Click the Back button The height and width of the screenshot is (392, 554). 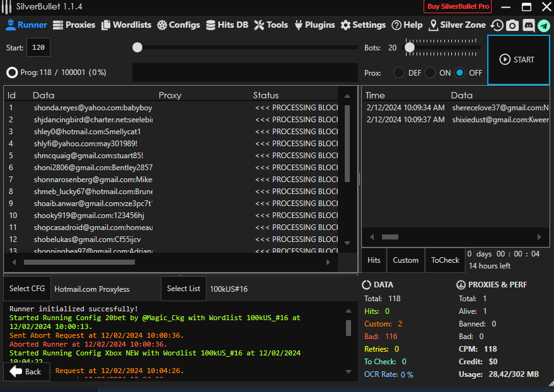click(26, 371)
